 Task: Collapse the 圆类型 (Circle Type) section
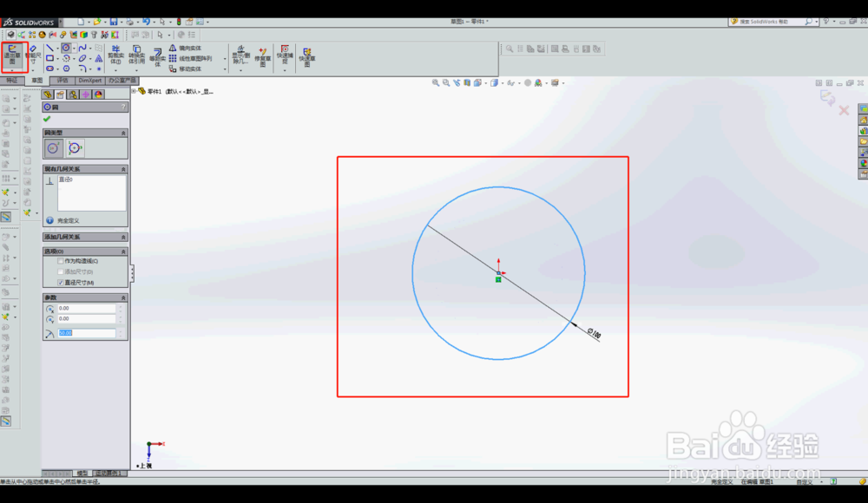click(x=123, y=134)
